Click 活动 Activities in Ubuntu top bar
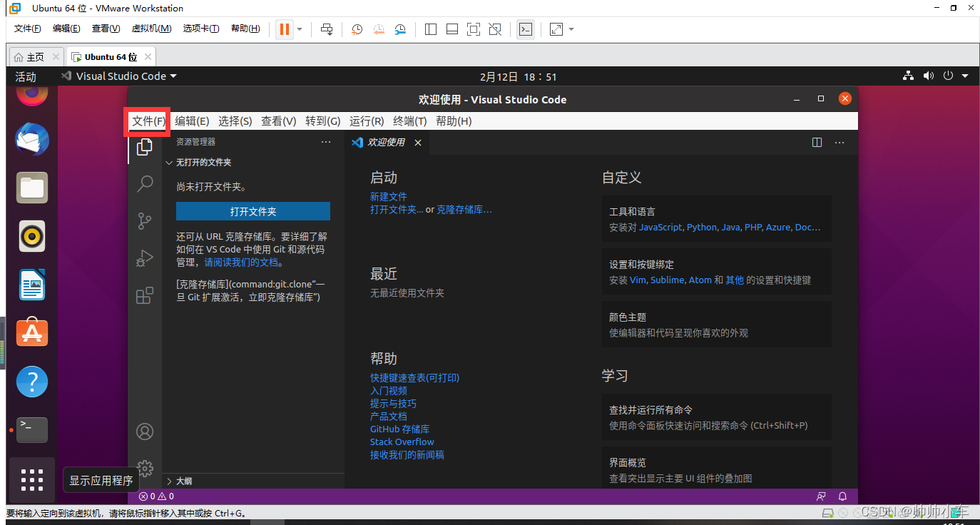Viewport: 980px width, 525px height. click(26, 76)
